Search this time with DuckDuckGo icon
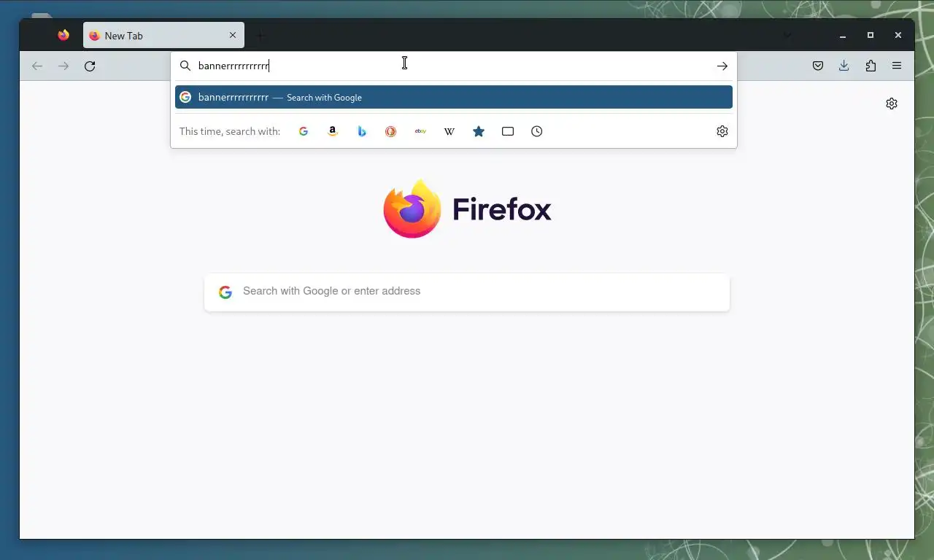The image size is (934, 560). point(391,131)
